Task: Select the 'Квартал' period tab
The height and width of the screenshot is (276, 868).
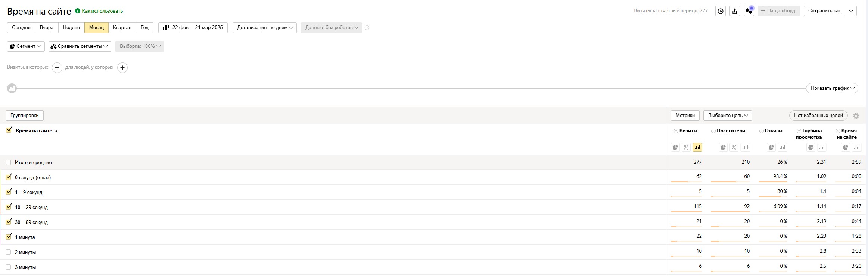Action: [x=122, y=28]
